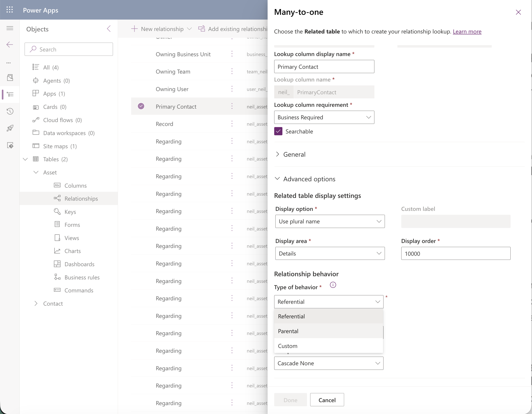532x414 pixels.
Task: Open the Publish rocket icon in left rail
Action: [x=10, y=128]
